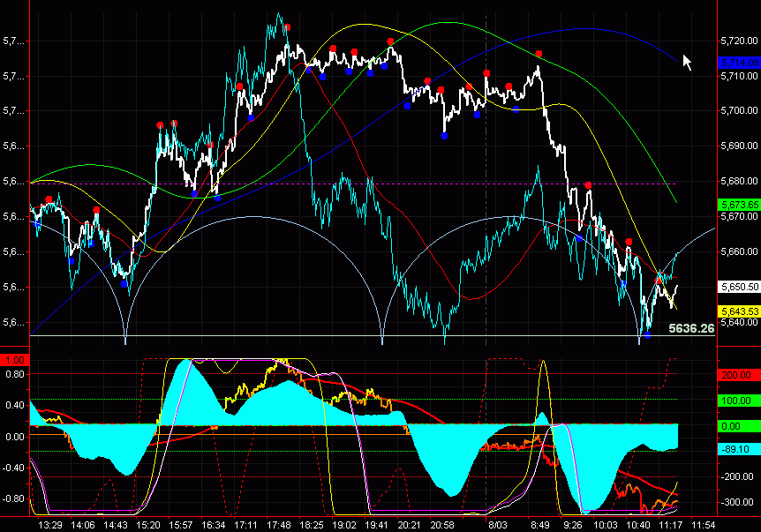
Task: Click the 19:02 time axis label
Action: [343, 525]
